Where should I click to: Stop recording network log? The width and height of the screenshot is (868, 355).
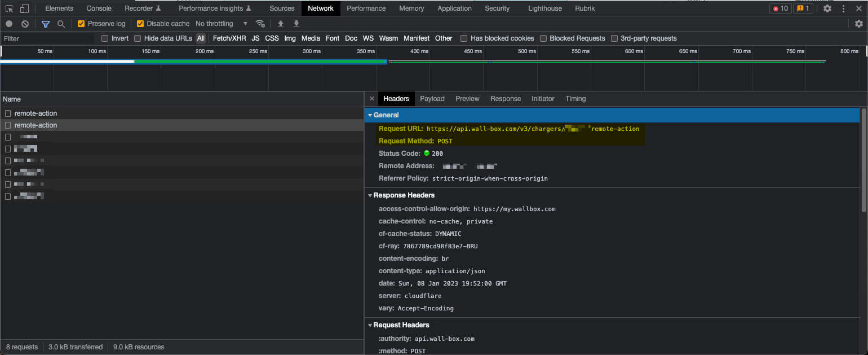(9, 24)
